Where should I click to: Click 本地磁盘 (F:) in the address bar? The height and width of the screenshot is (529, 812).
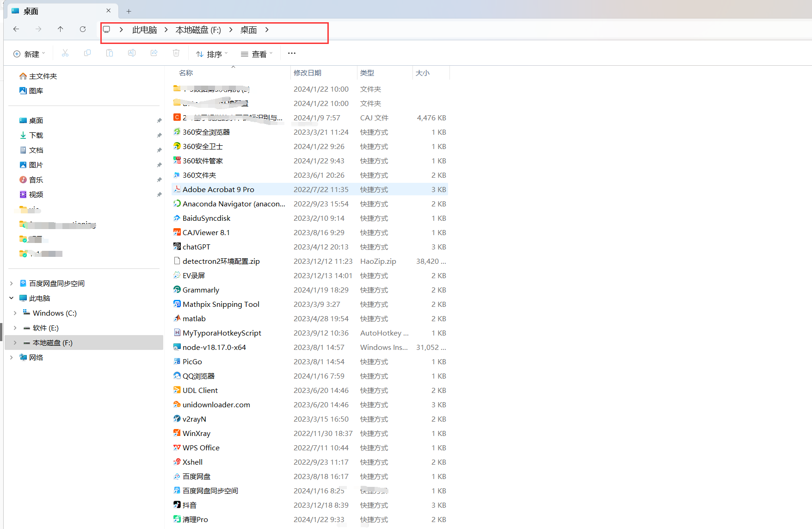click(x=198, y=30)
